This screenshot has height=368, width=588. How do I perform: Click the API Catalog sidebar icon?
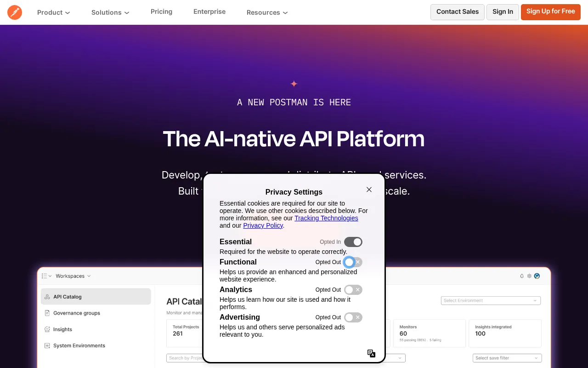47,297
